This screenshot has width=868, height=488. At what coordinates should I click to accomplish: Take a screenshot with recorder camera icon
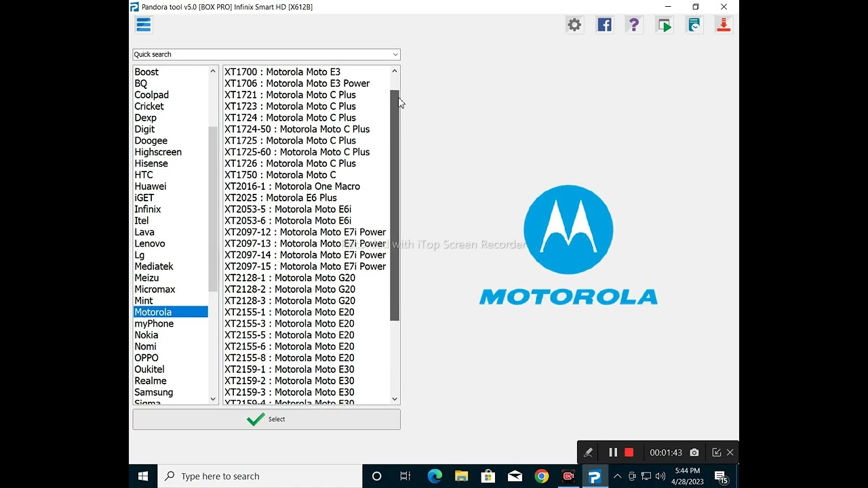tap(694, 452)
